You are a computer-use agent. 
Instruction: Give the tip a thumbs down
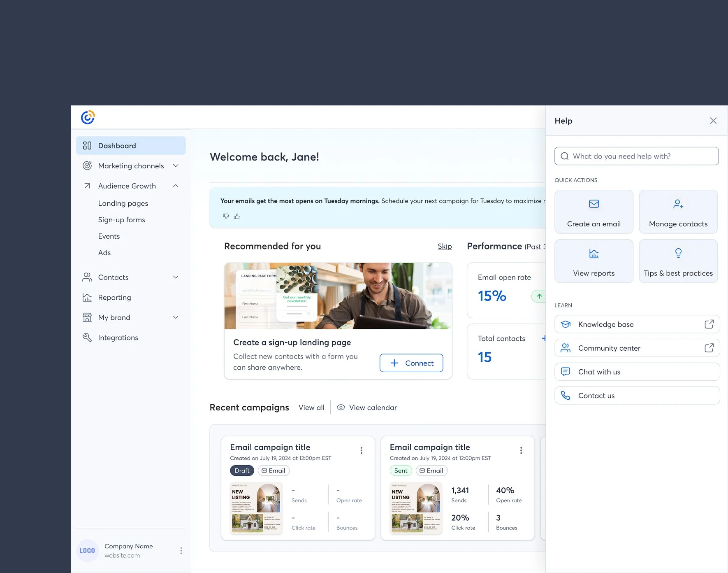point(226,217)
